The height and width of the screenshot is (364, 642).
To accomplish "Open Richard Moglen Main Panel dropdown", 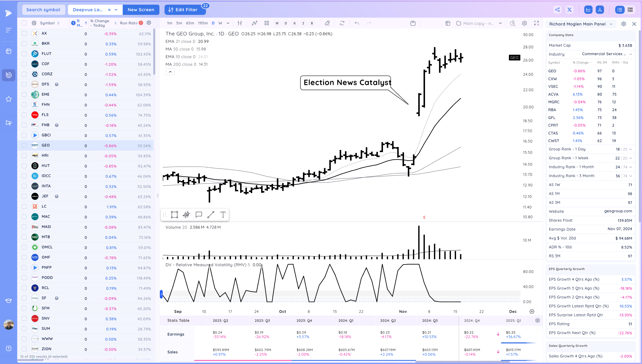I will pyautogui.click(x=611, y=24).
